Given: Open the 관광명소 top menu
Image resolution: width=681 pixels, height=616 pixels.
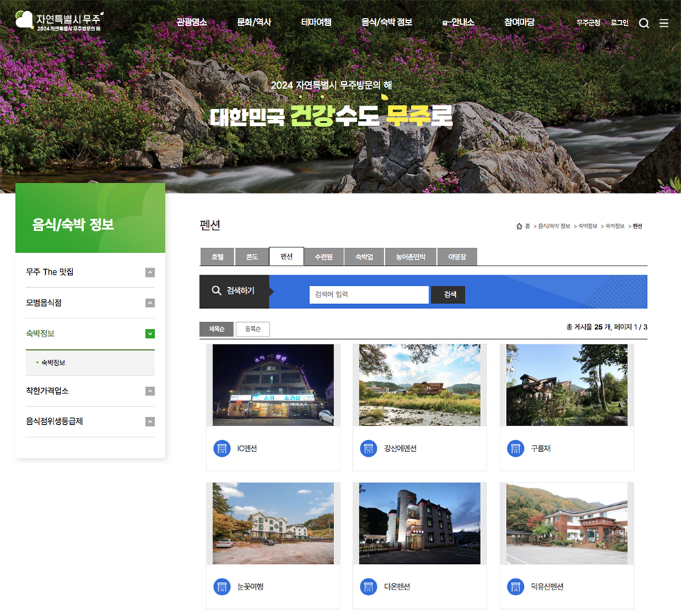Looking at the screenshot, I should (x=192, y=22).
